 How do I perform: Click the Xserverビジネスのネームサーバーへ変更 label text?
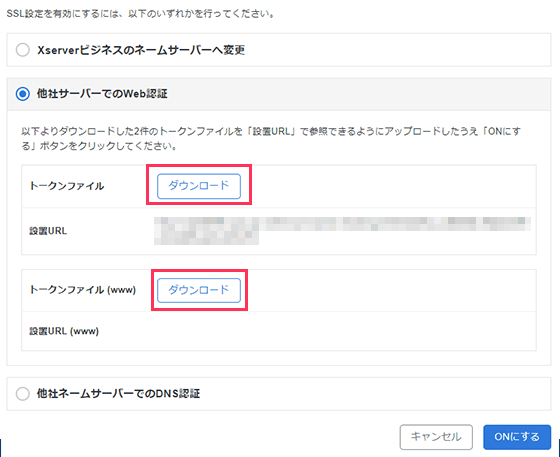tap(141, 50)
